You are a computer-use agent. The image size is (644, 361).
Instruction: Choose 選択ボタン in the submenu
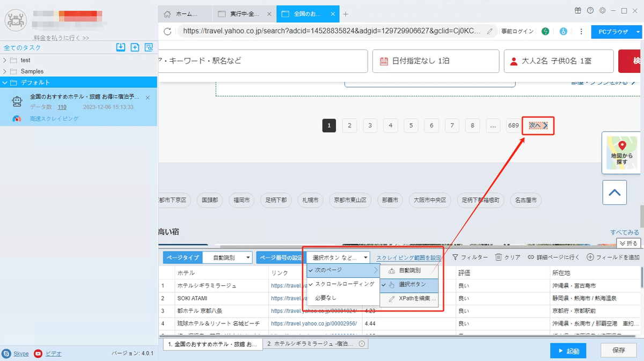(x=409, y=285)
